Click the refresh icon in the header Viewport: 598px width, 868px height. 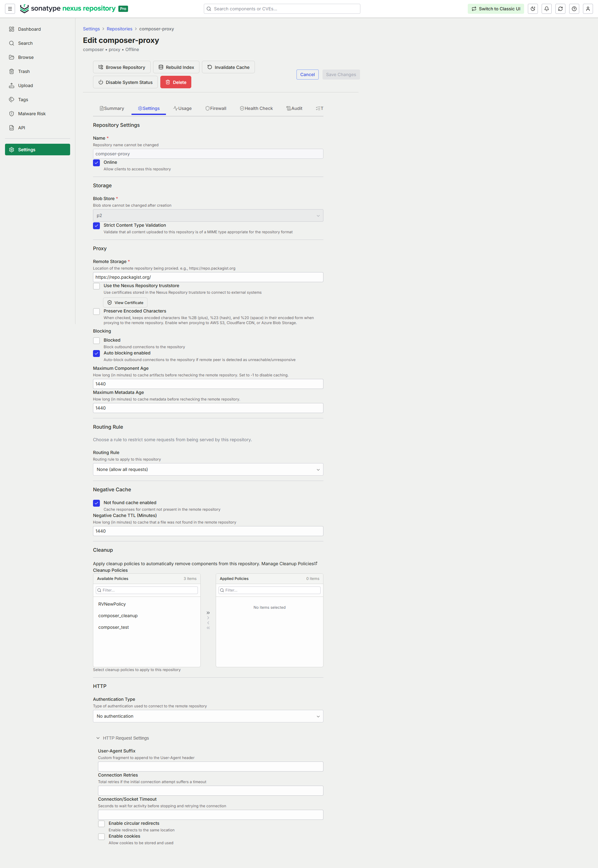(560, 9)
